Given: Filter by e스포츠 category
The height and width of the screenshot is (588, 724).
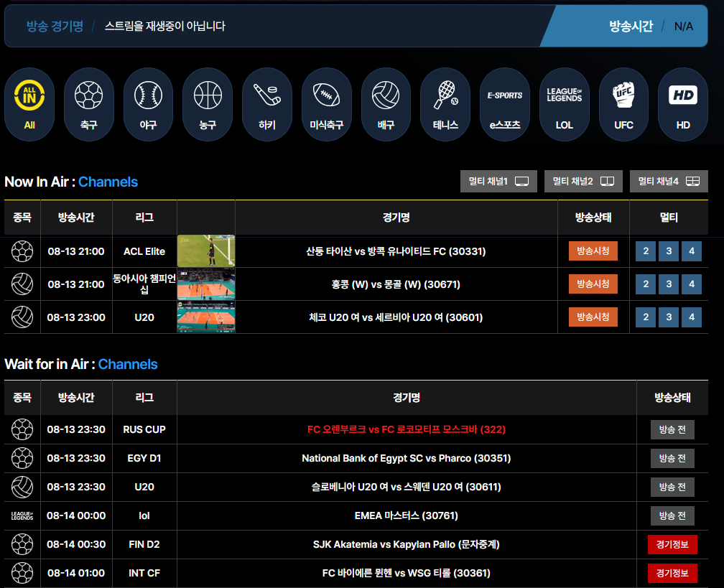Looking at the screenshot, I should click(x=505, y=104).
